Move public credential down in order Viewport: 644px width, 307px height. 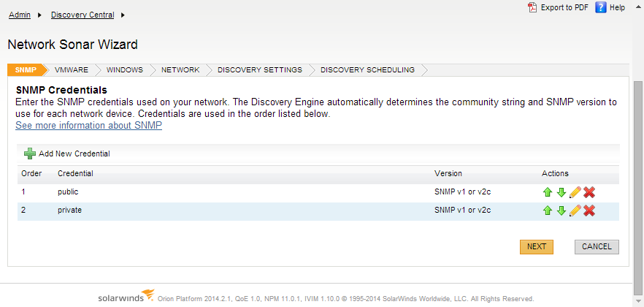pos(561,192)
